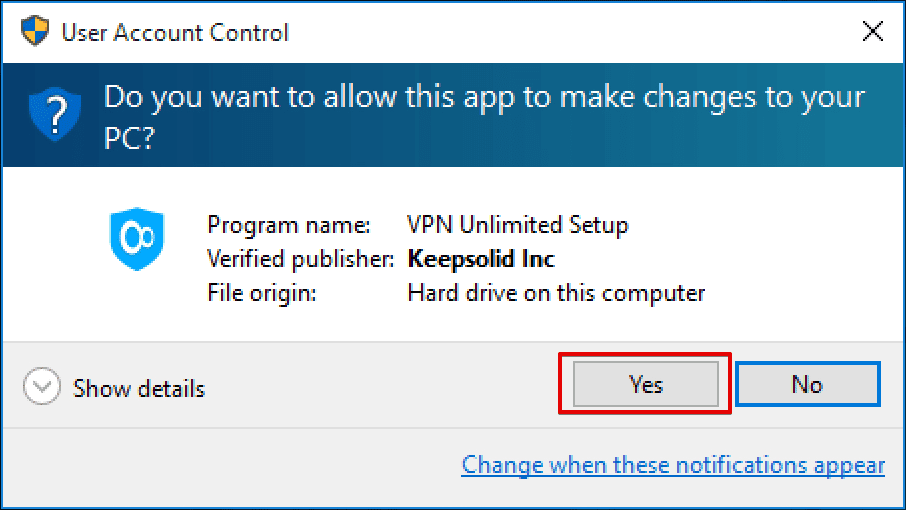This screenshot has width=906, height=510.
Task: Click the "PC?" text in the blue banner
Action: [130, 138]
